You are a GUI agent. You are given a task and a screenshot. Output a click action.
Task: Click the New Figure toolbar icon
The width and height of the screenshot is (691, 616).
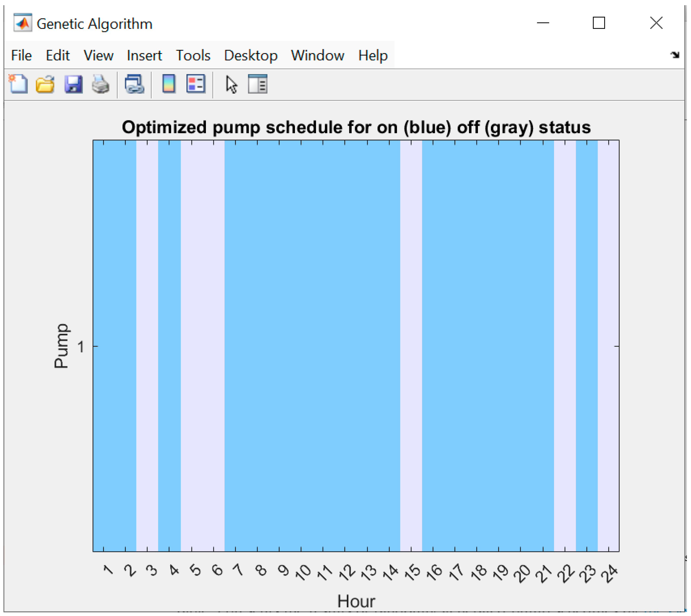click(x=18, y=84)
